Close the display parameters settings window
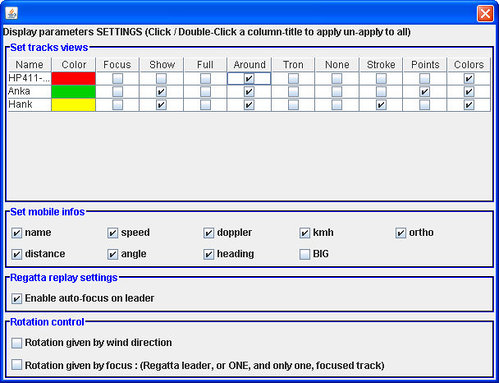Image resolution: width=499 pixels, height=383 pixels. 485,14
